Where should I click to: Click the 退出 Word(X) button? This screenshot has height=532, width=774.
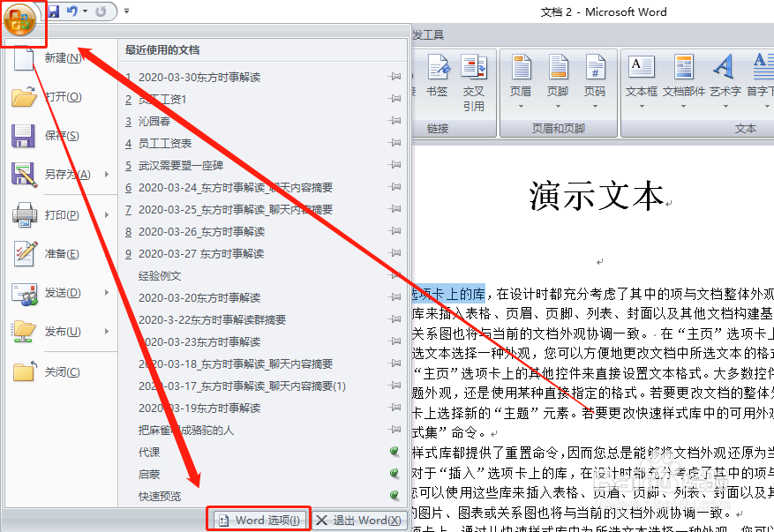[x=359, y=520]
